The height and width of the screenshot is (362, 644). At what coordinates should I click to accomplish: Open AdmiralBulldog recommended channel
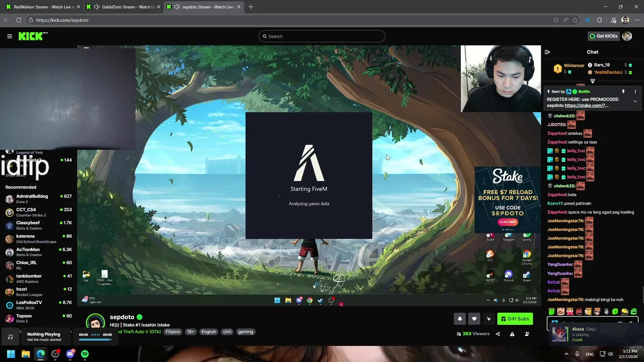tap(38, 199)
